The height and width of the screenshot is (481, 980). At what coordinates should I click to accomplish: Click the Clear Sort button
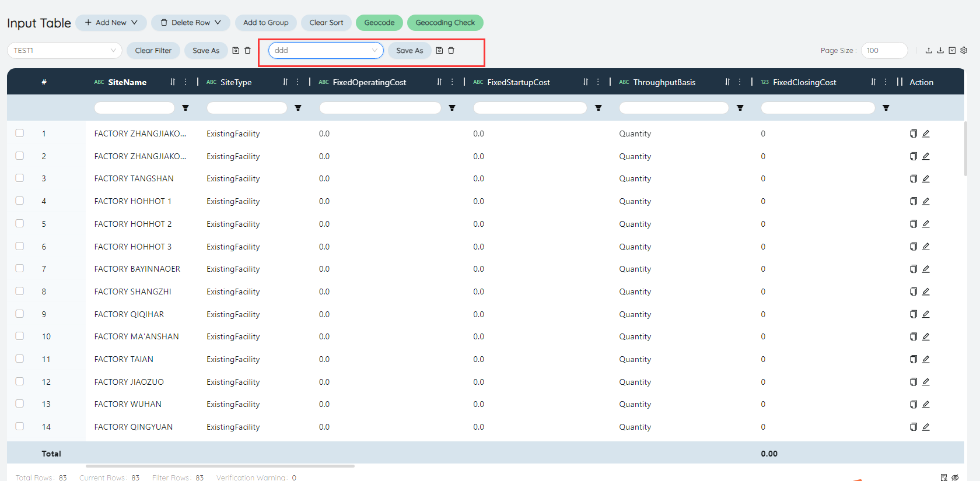[x=326, y=23]
